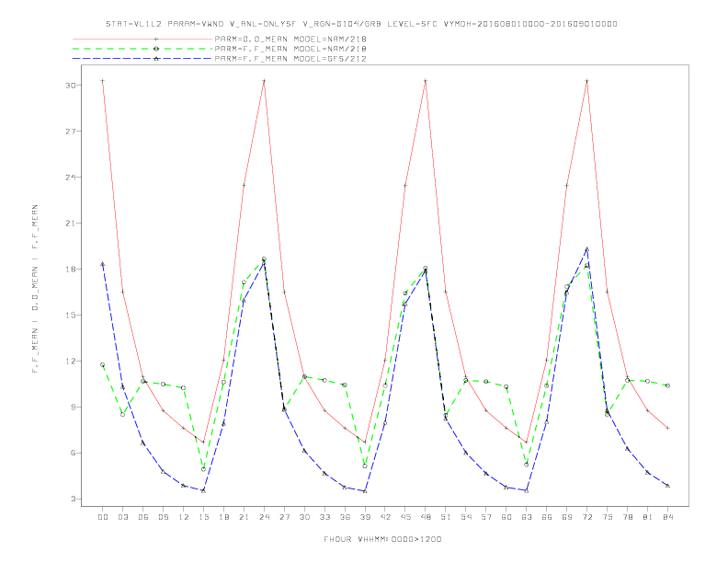
Task: Click the red line peak marker at hour 48
Action: 426,81
